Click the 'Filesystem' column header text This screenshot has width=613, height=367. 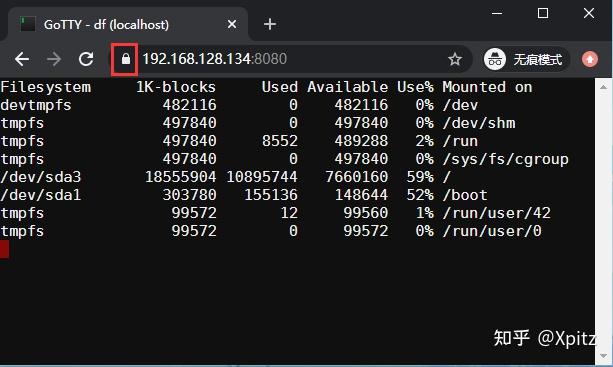click(x=45, y=87)
